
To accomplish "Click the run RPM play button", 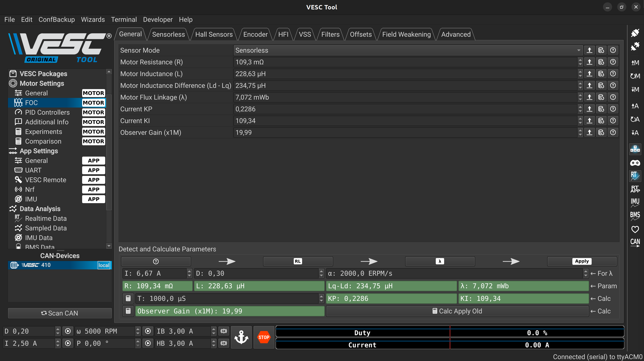I will click(148, 331).
